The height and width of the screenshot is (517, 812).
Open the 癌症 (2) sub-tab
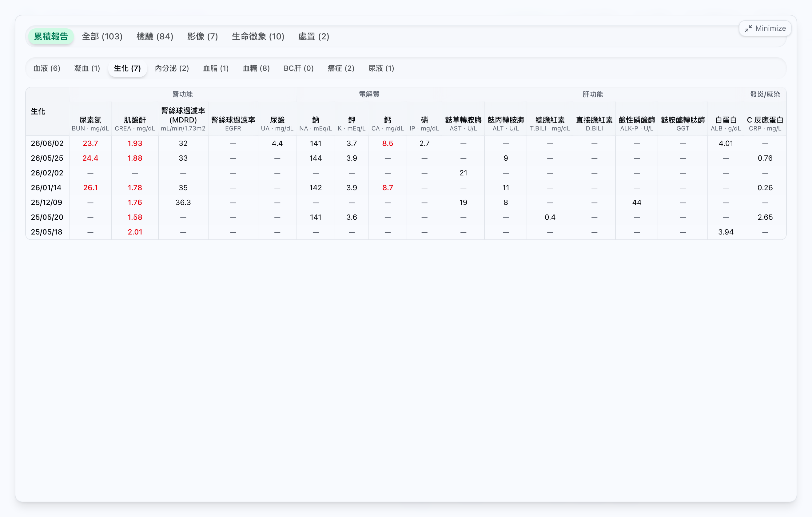[x=341, y=69]
